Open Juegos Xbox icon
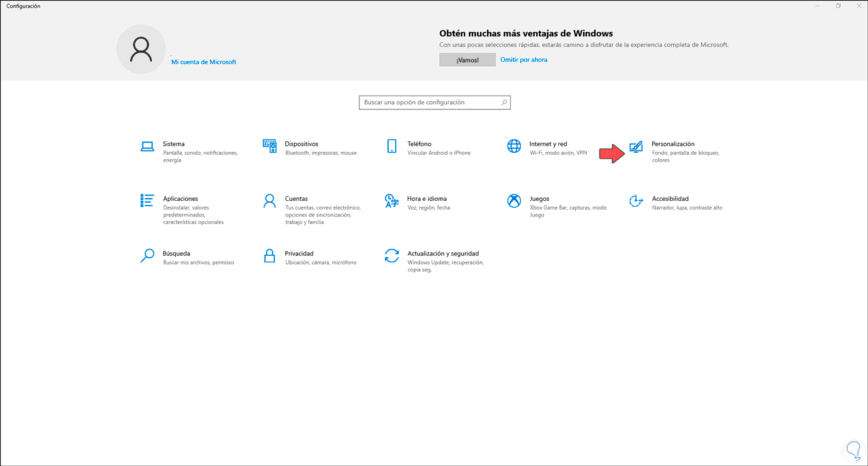The image size is (868, 466). tap(514, 201)
